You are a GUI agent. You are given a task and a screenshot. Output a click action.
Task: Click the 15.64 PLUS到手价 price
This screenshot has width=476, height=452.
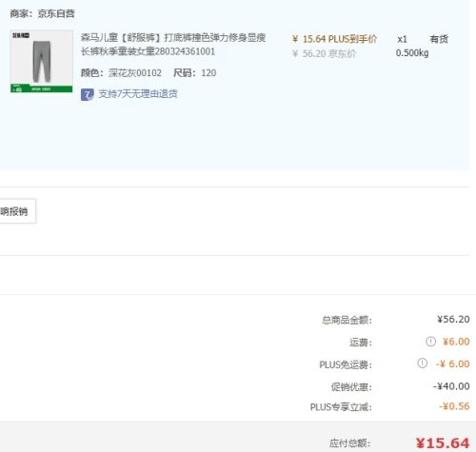(334, 39)
